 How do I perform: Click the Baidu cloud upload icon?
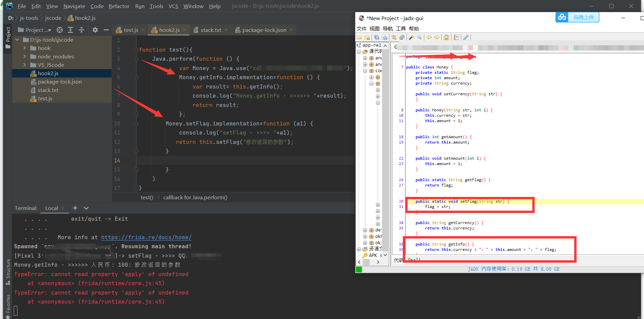562,17
